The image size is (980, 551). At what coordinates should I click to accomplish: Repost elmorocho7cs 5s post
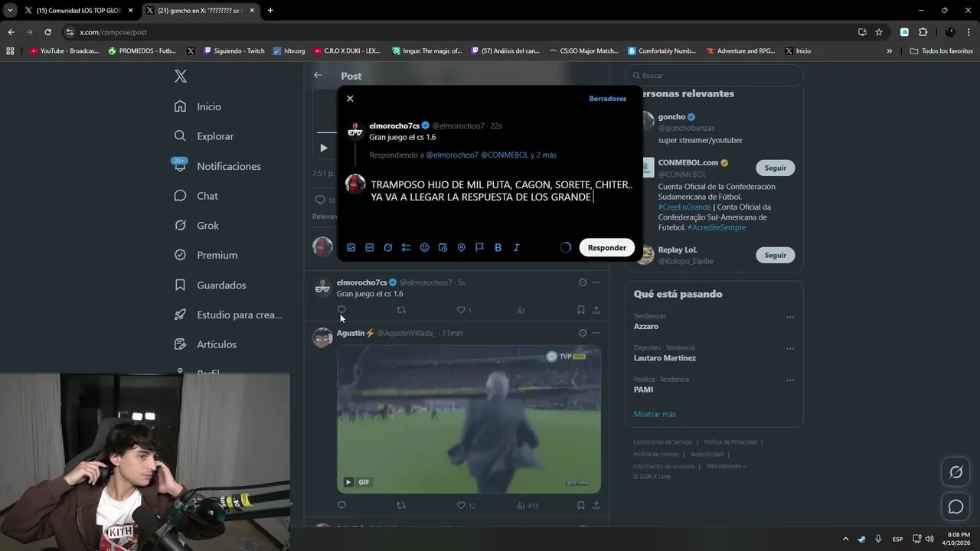pos(401,310)
